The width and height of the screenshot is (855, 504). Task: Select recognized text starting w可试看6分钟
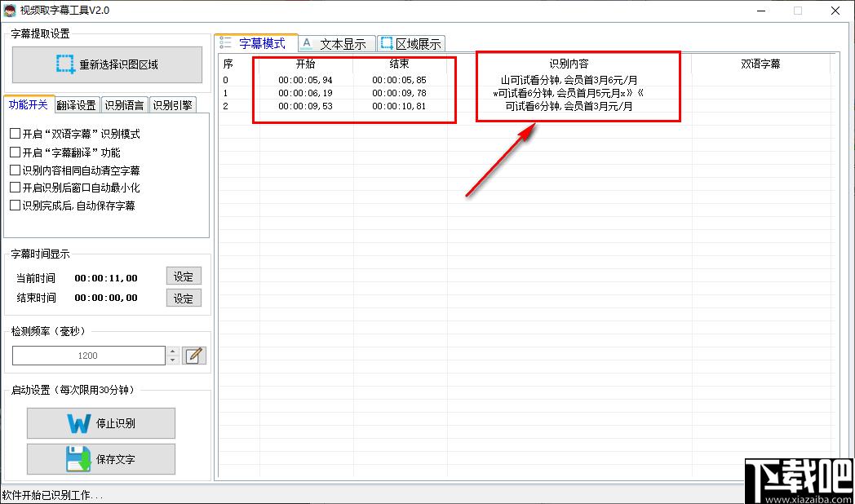[x=569, y=93]
